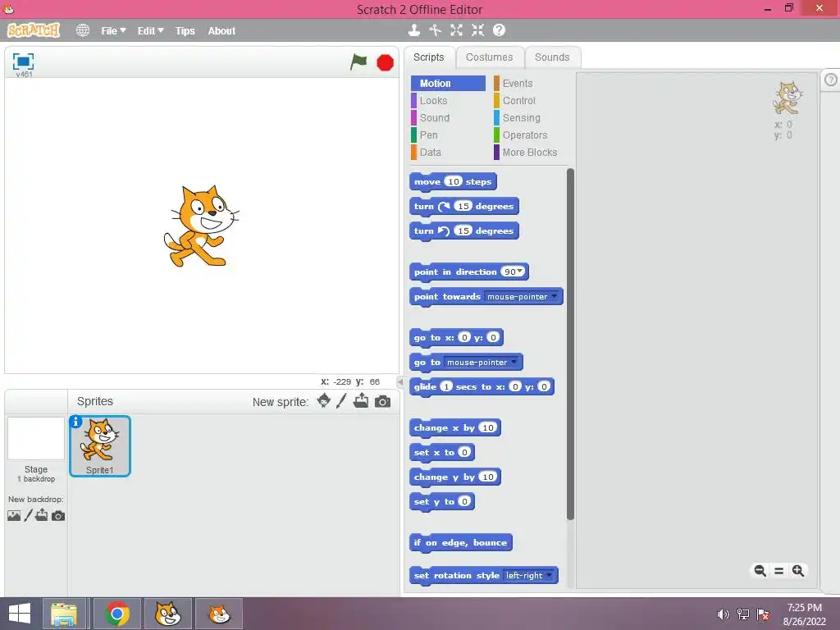This screenshot has width=840, height=630.
Task: Open Windows Start button
Action: [20, 614]
